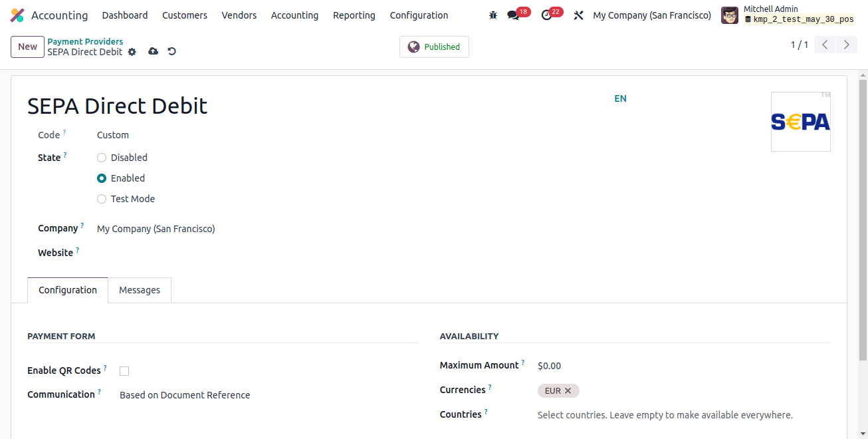Open the Accounting app home icon

[17, 15]
